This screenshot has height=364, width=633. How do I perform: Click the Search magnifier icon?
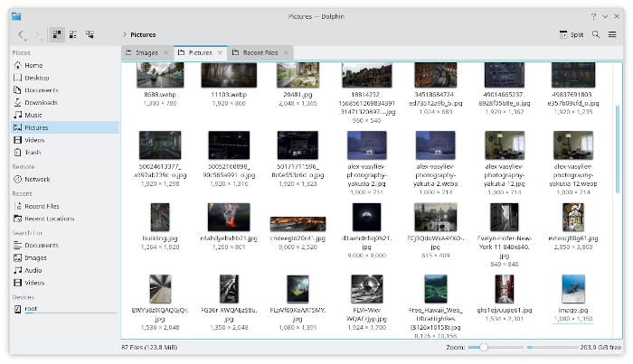[596, 34]
